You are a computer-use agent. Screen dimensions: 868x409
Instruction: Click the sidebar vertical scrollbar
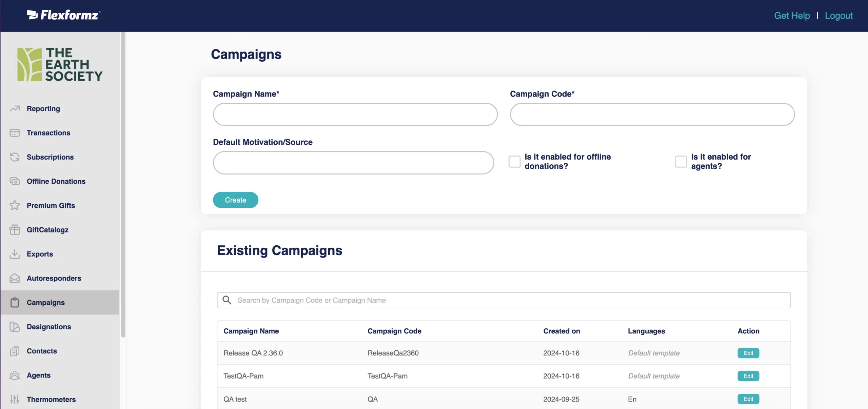[123, 185]
